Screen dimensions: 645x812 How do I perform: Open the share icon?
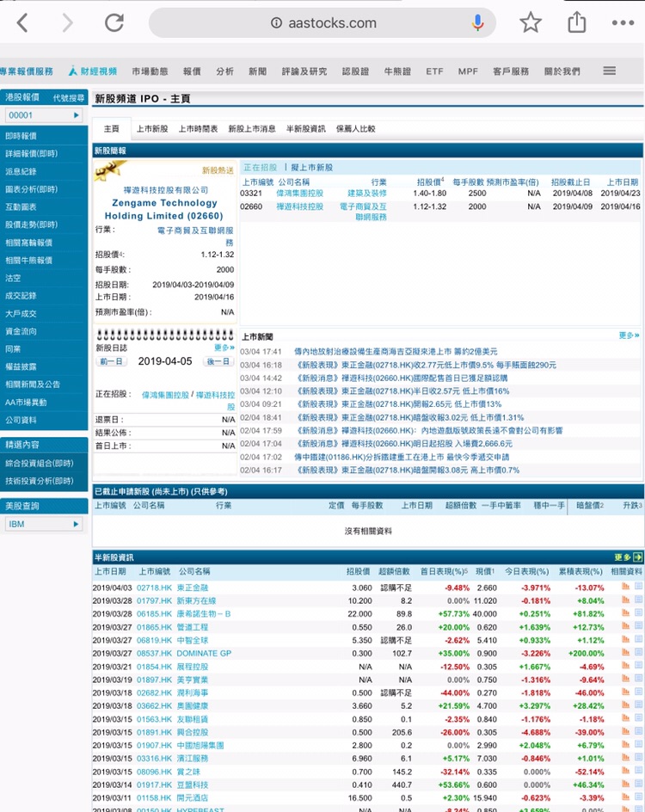(x=577, y=22)
